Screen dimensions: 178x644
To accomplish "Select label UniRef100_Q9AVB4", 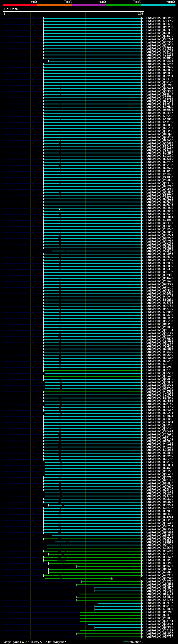I will pyautogui.click(x=160, y=76).
